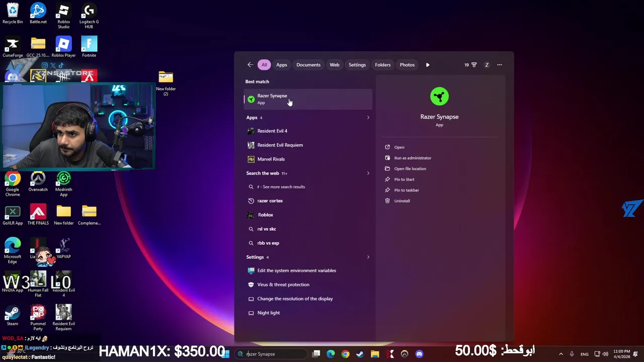Open Google Chrome desktop shortcut

point(13,184)
